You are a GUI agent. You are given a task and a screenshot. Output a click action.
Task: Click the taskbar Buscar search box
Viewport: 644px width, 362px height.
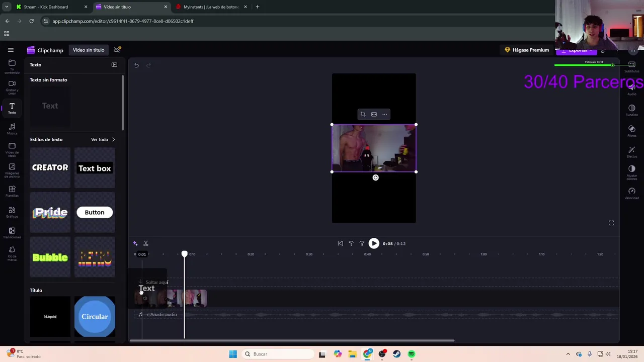tap(277, 354)
